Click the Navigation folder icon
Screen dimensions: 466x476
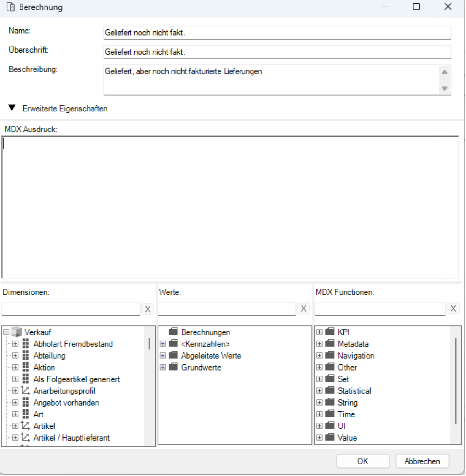click(x=330, y=355)
